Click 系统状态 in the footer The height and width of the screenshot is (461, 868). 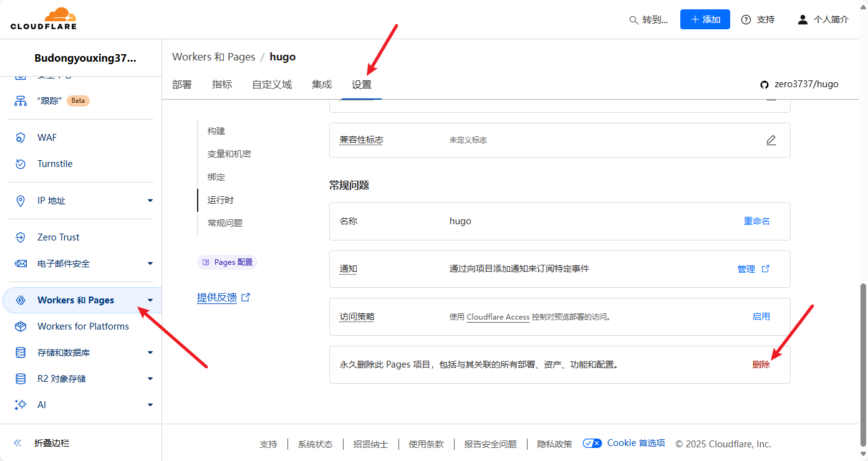[x=315, y=444]
